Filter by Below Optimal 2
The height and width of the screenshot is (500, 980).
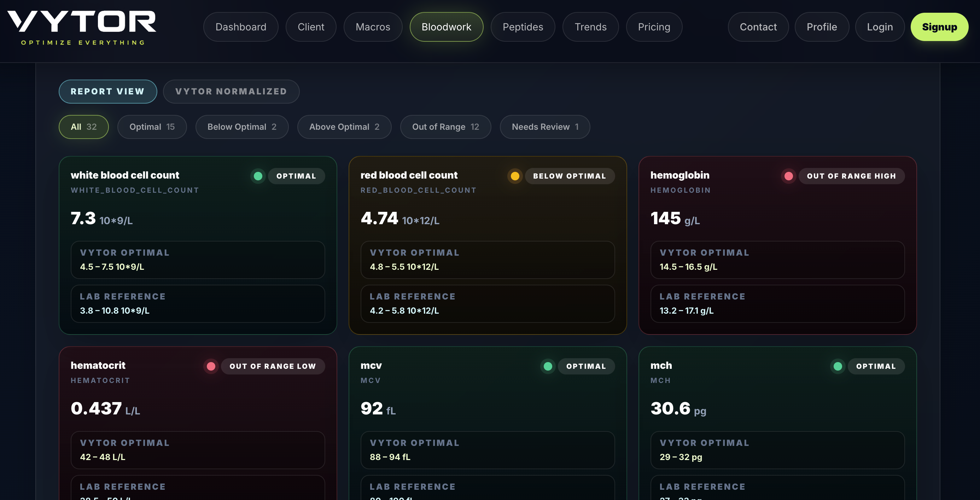coord(241,127)
